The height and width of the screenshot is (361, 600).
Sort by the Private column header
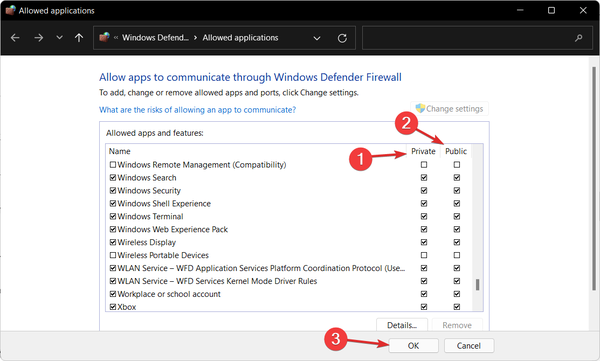423,151
